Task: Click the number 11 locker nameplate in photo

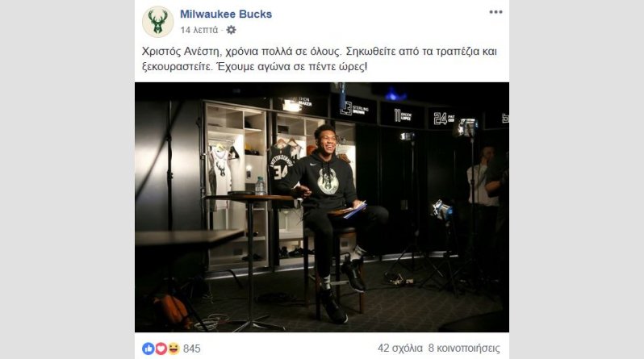Action: (x=403, y=115)
